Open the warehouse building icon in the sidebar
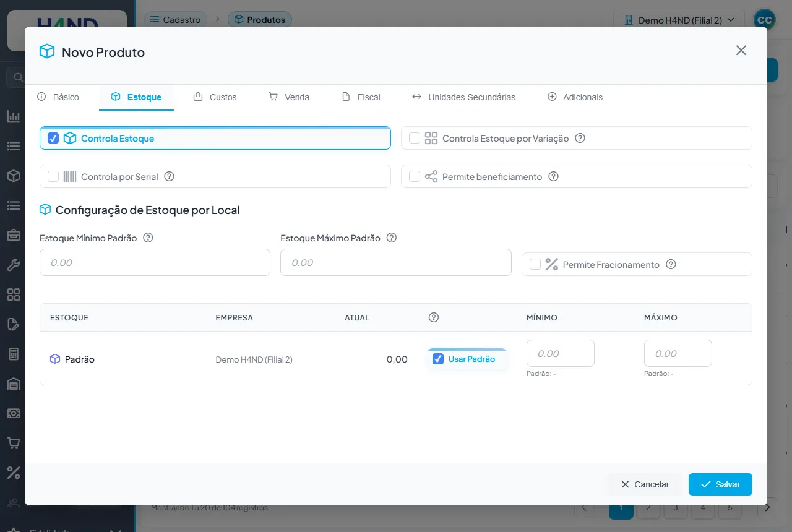Viewport: 792px width, 532px height. 13,384
